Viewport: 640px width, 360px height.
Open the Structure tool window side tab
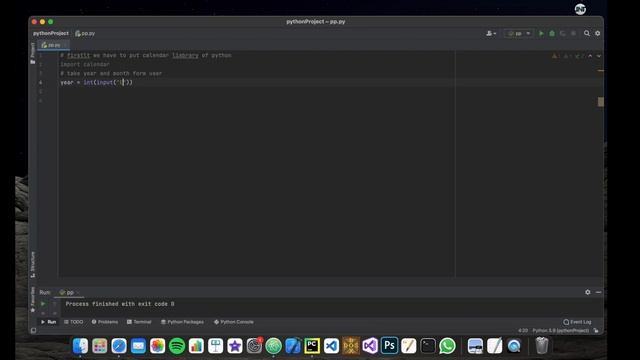[33, 264]
